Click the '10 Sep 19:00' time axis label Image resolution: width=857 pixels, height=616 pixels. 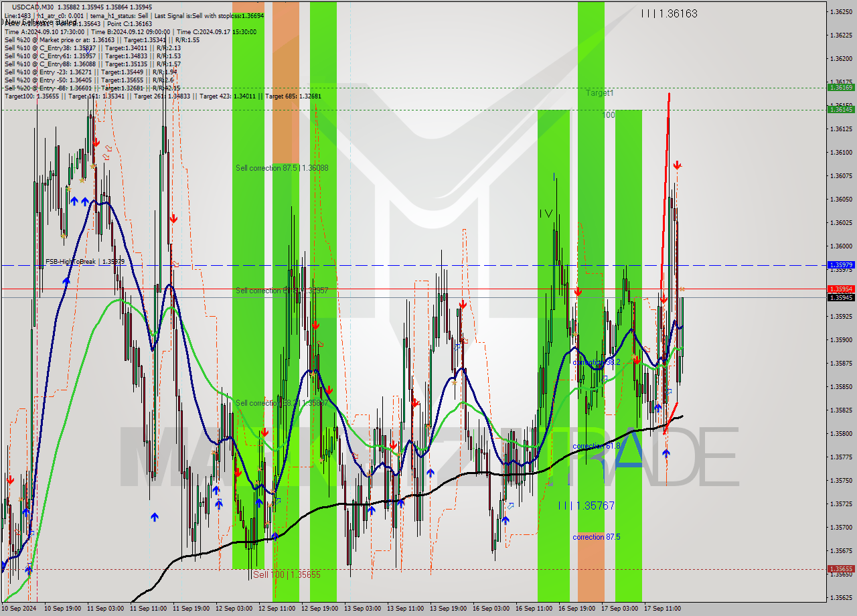[x=64, y=609]
